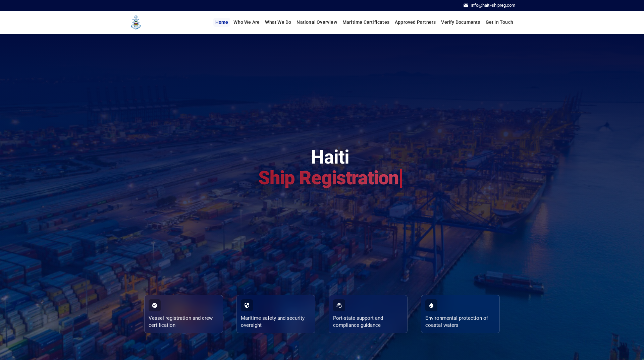The image size is (644, 362).
Task: Select the Vessel registration and crew certification card
Action: coord(183,314)
